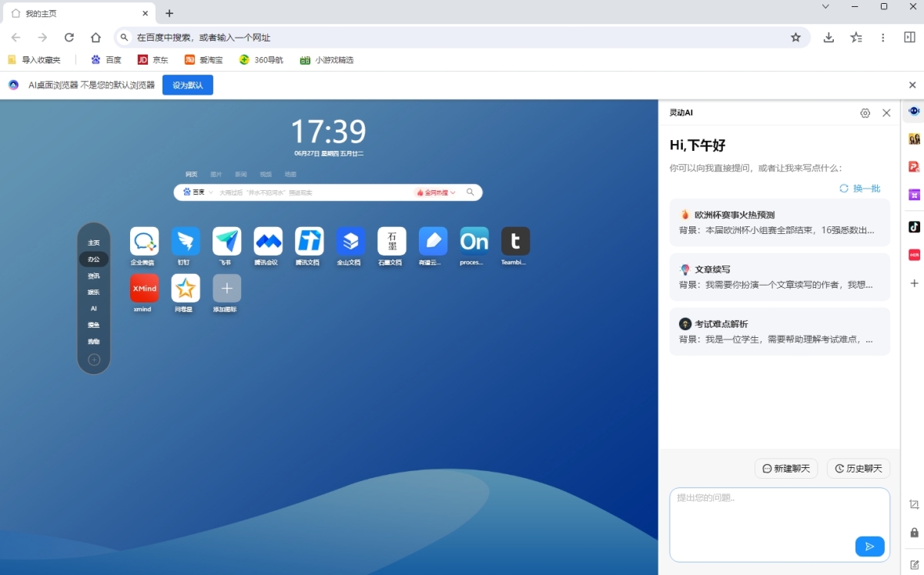Open TikTok icon in right sidebar
The height and width of the screenshot is (575, 924).
(x=914, y=226)
